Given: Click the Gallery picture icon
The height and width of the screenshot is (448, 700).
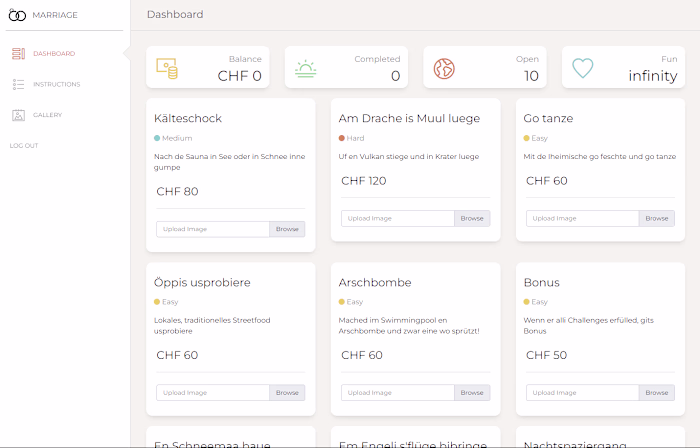Looking at the screenshot, I should [x=18, y=115].
